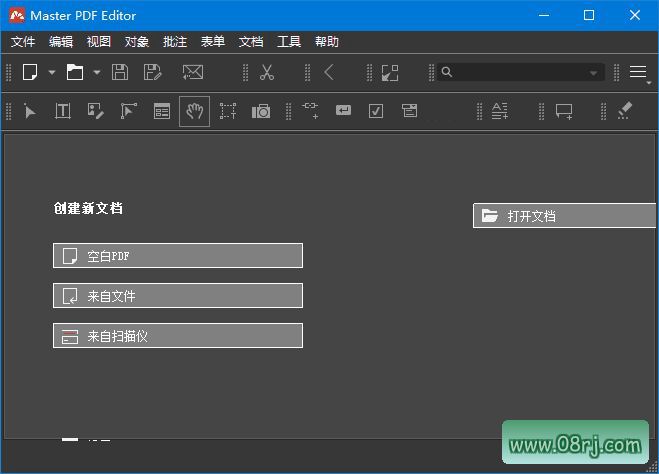659x474 pixels.
Task: Open the 工具 menu
Action: [289, 42]
